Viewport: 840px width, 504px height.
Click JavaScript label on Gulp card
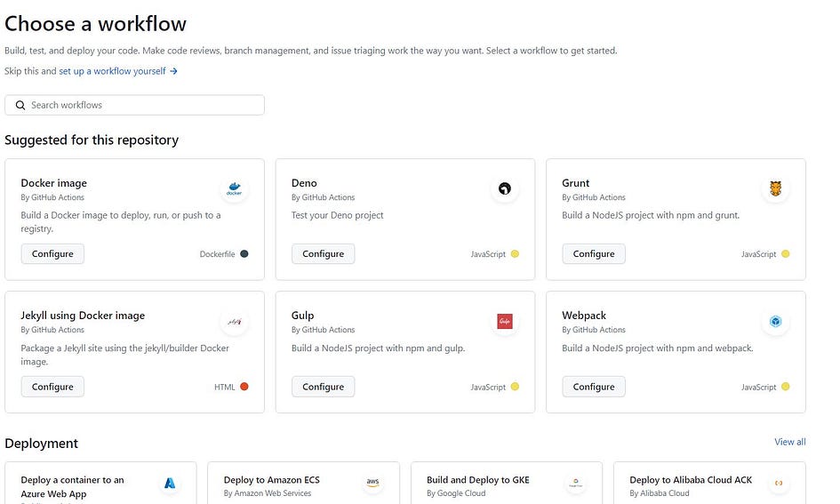pos(488,387)
